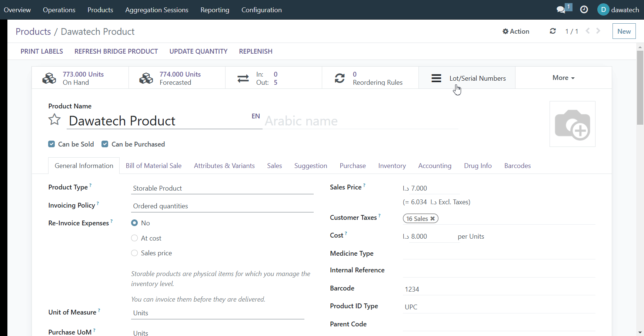Open the Product Type dropdown
The width and height of the screenshot is (644, 336).
click(222, 188)
